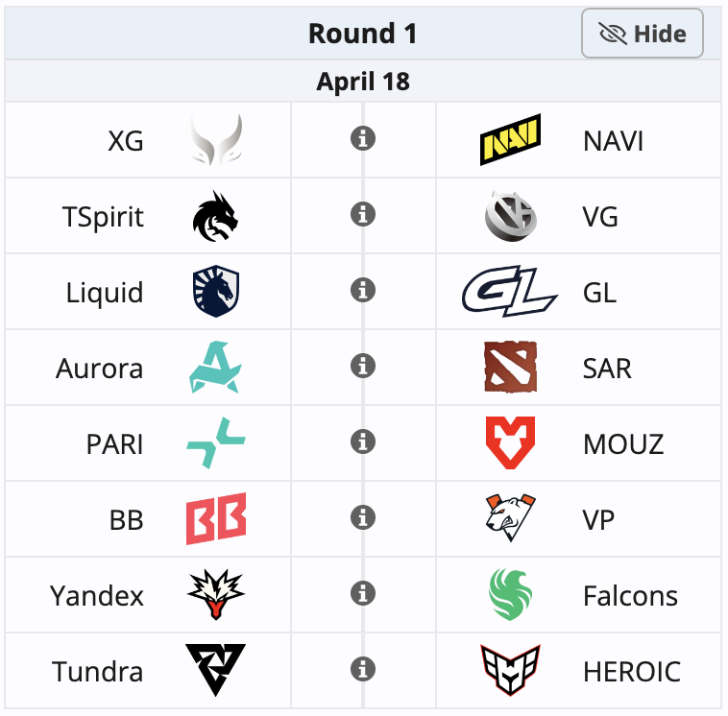The image size is (728, 716).
Task: Click the Aurora teal team logo
Action: [216, 368]
